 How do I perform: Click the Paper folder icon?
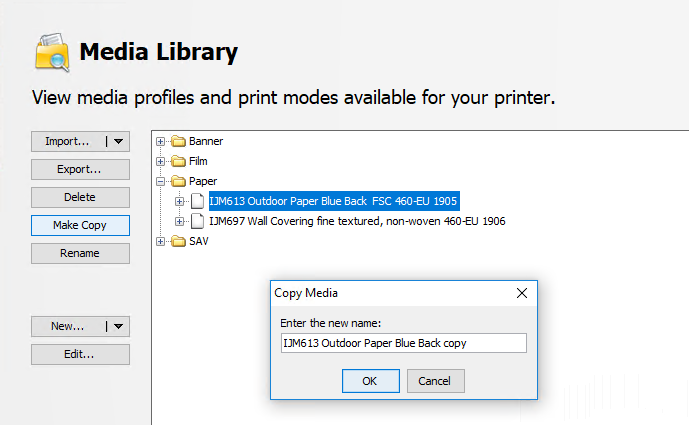(x=178, y=181)
